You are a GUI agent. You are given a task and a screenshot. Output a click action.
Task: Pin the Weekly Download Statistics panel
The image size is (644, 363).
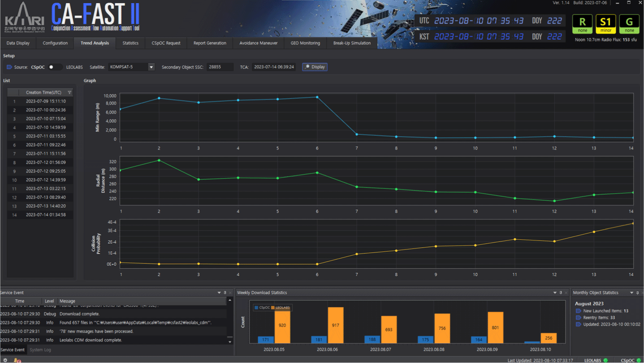(x=561, y=293)
